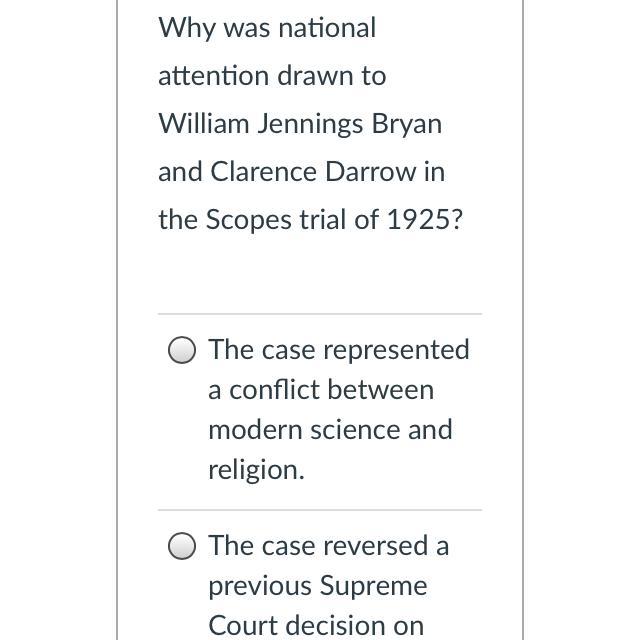The image size is (640, 640).
Task: Click the answer line 'a conflict between'
Action: pyautogui.click(x=320, y=390)
